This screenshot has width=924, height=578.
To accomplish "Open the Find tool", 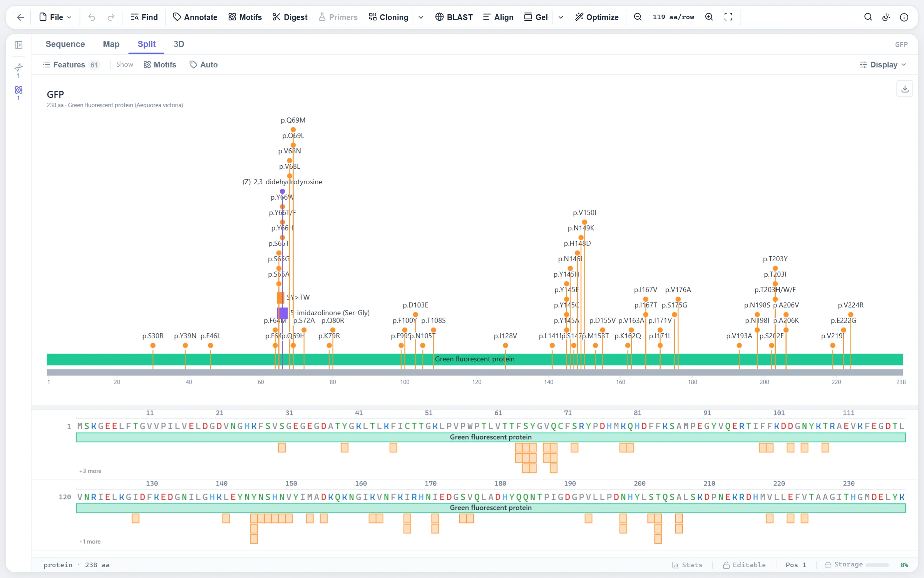I will coord(144,17).
